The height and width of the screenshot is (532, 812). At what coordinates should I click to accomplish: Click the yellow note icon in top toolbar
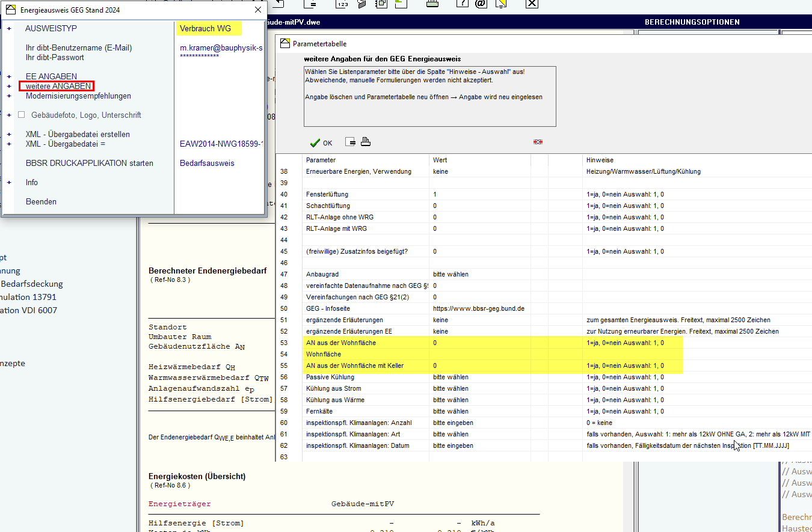tap(500, 4)
